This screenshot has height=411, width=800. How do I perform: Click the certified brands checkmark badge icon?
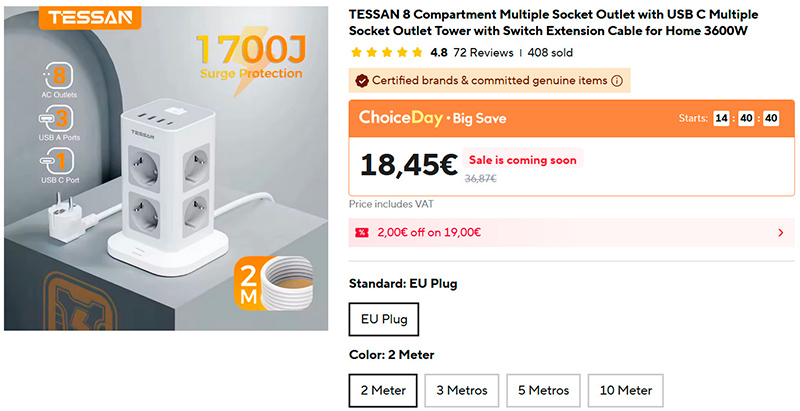pos(361,81)
